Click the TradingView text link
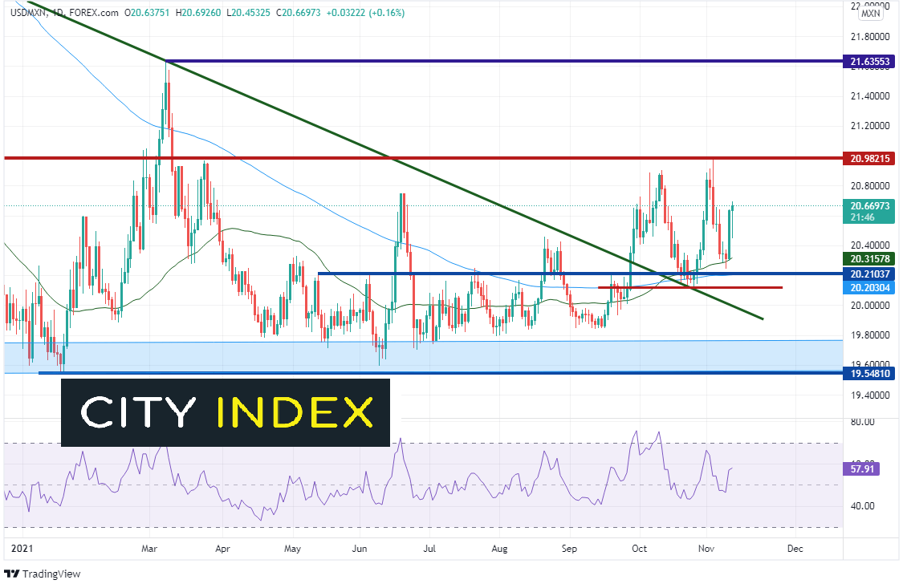 tap(51, 574)
